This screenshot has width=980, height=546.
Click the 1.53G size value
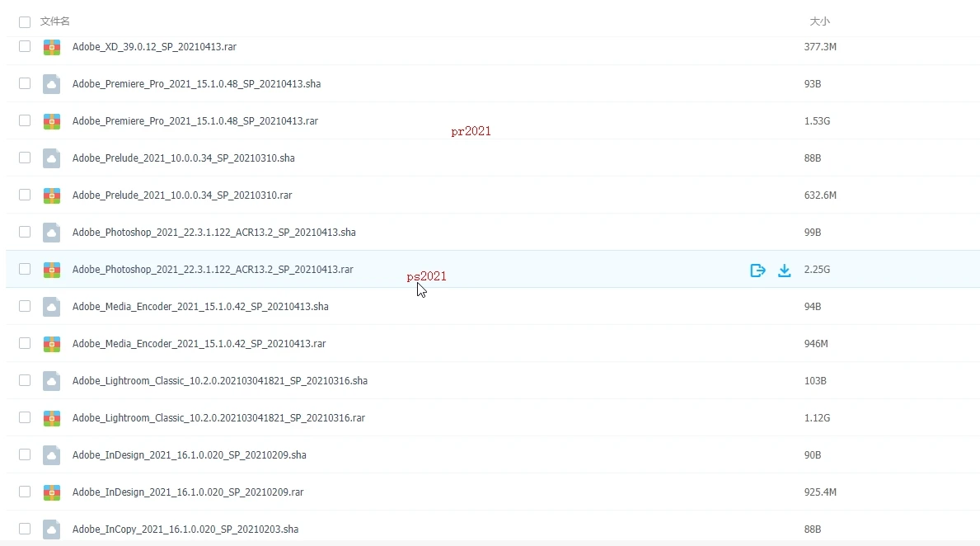pyautogui.click(x=817, y=120)
